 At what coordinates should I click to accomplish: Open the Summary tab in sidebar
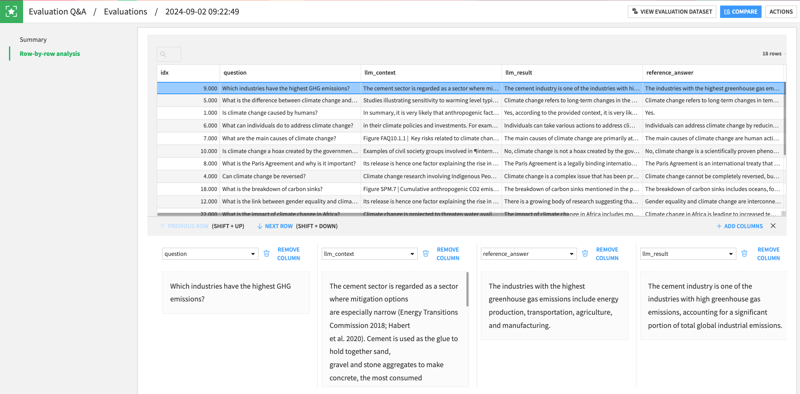pyautogui.click(x=33, y=39)
